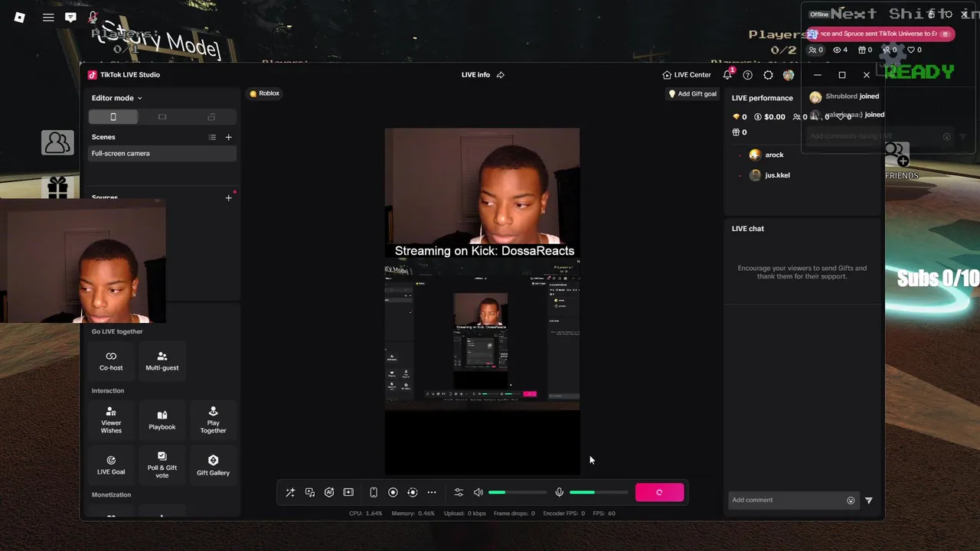Select the Full-screen camera scene
This screenshot has height=551, width=980.
(162, 153)
